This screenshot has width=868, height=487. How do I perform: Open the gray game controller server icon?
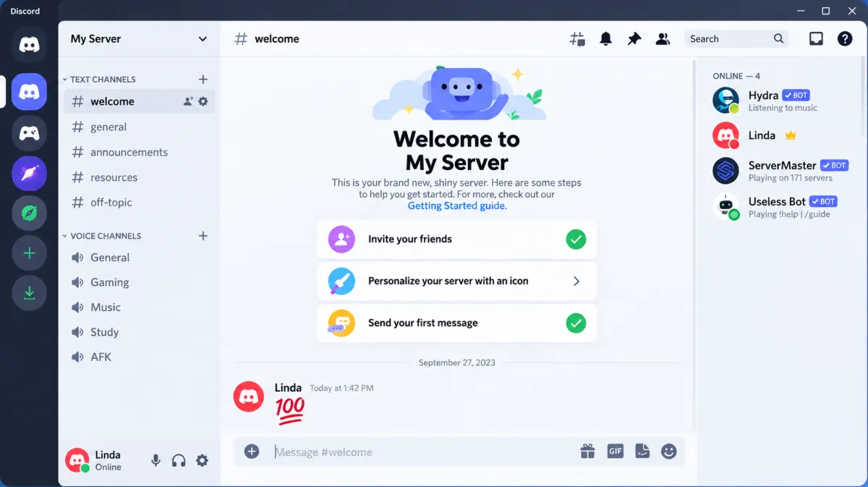(x=29, y=133)
